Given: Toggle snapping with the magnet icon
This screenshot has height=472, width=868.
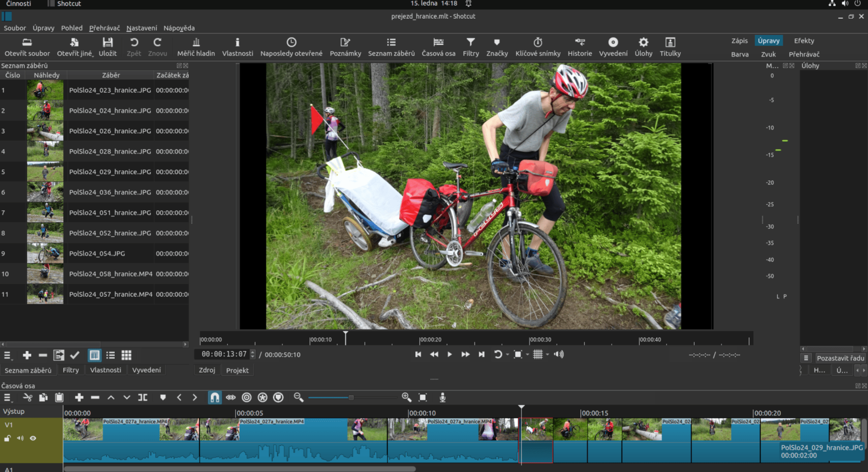Looking at the screenshot, I should (x=214, y=397).
